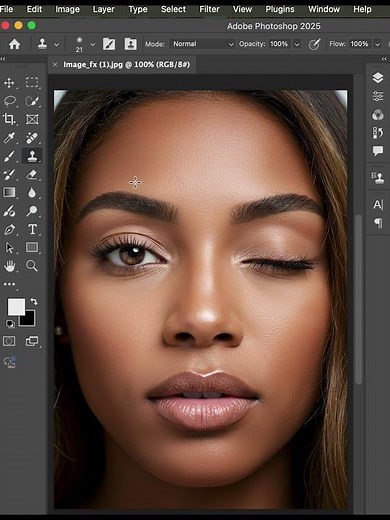The image size is (390, 520).
Task: Open the brush preset picker arrow
Action: [93, 44]
